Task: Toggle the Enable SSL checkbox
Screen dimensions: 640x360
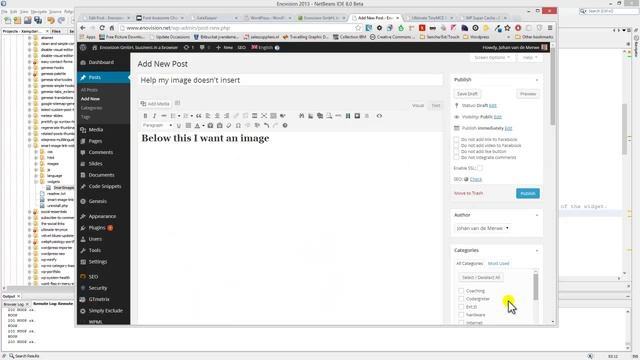Action: (x=480, y=168)
